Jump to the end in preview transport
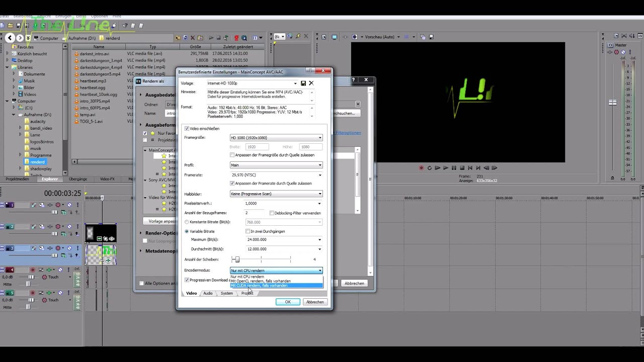Screen dimensions: 644x362 (x=478, y=168)
